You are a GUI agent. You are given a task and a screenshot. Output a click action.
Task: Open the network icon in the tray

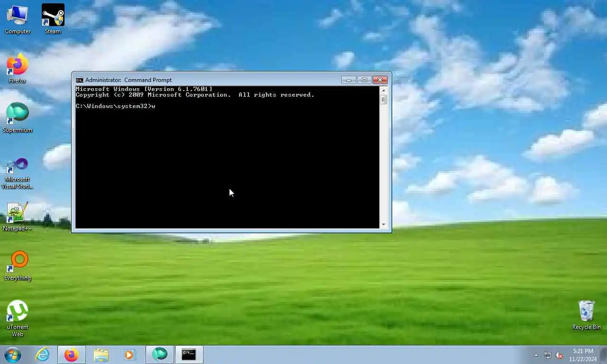click(548, 355)
